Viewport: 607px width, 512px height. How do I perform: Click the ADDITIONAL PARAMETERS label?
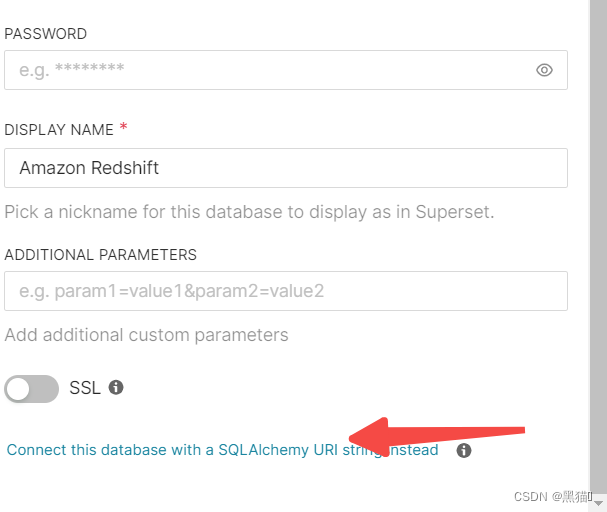[x=101, y=255]
